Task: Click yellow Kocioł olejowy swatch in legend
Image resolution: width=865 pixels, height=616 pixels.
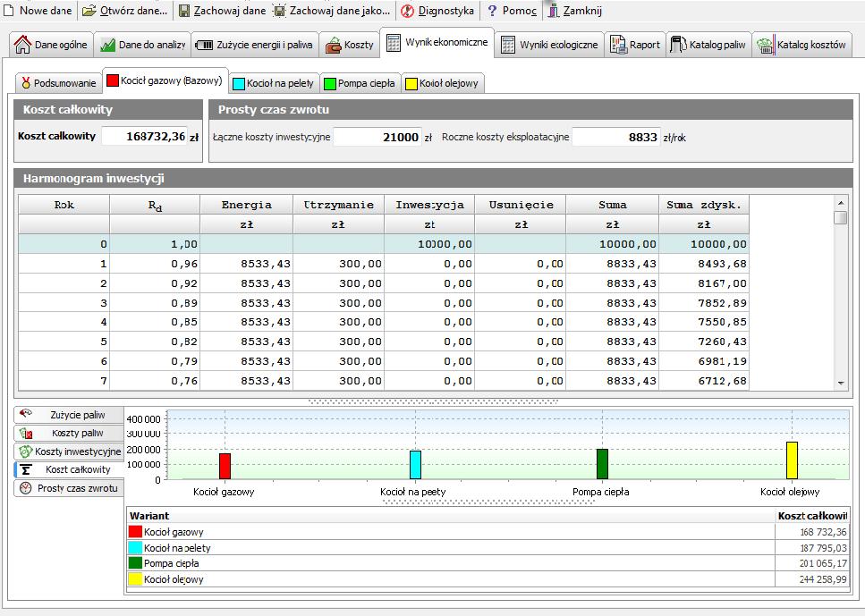Action: click(135, 579)
